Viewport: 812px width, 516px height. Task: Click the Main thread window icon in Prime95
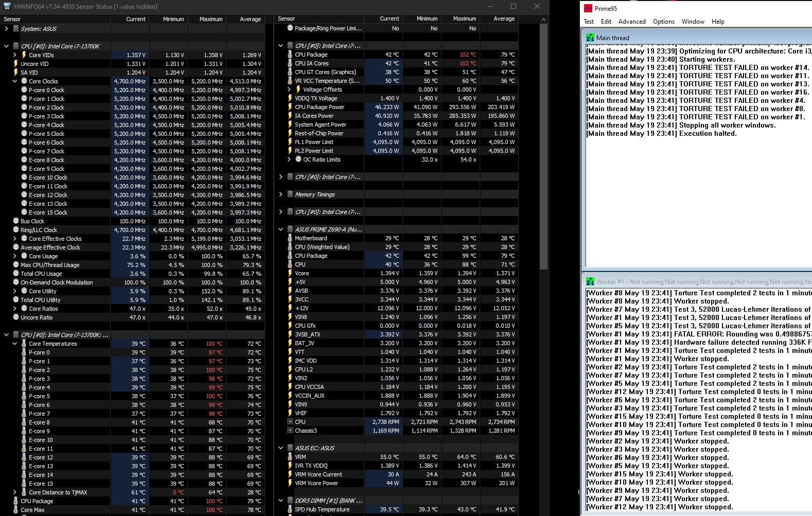[590, 38]
